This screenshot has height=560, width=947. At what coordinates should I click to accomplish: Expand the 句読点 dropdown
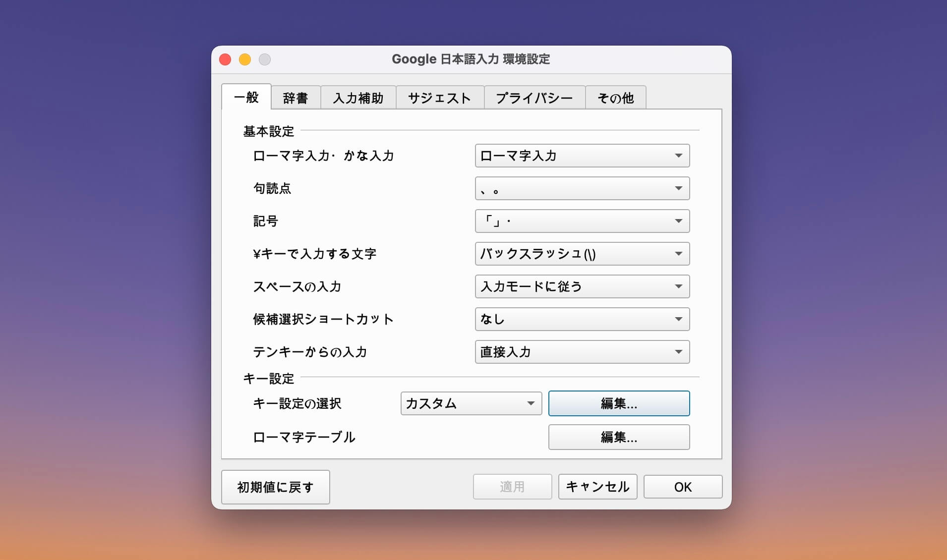tap(582, 188)
